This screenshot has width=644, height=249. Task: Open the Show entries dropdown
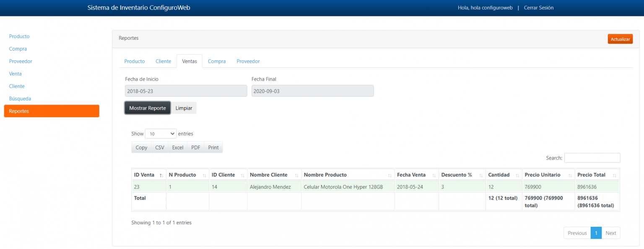(x=161, y=133)
